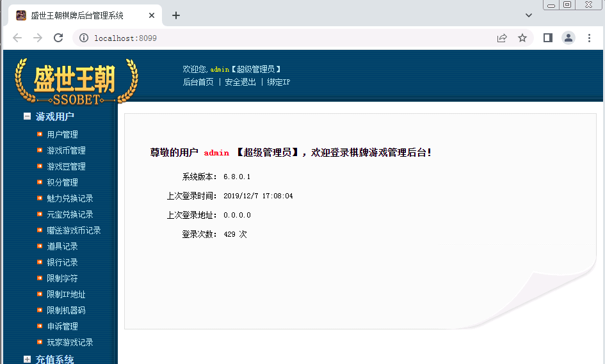
Task: Log out via 安全退出 link
Action: point(240,82)
